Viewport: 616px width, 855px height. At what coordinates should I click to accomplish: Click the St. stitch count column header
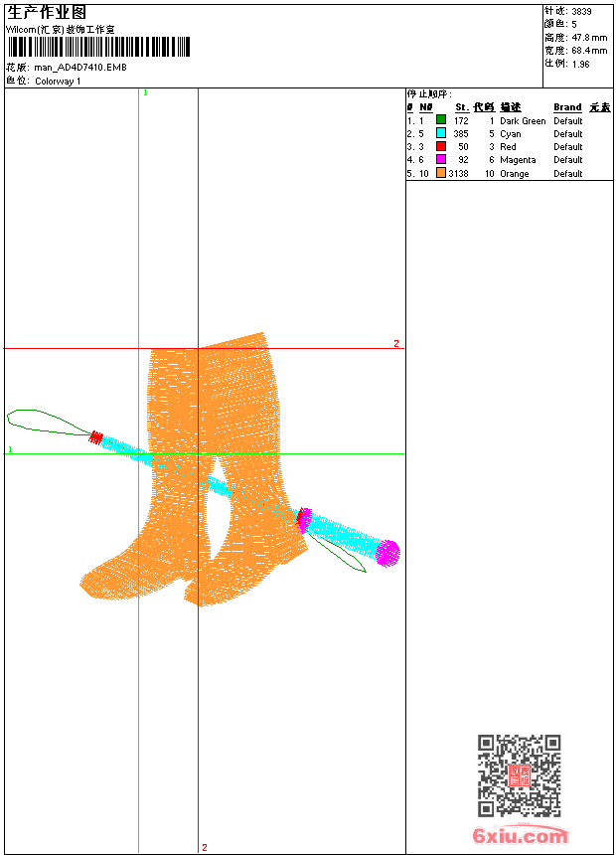click(x=462, y=107)
